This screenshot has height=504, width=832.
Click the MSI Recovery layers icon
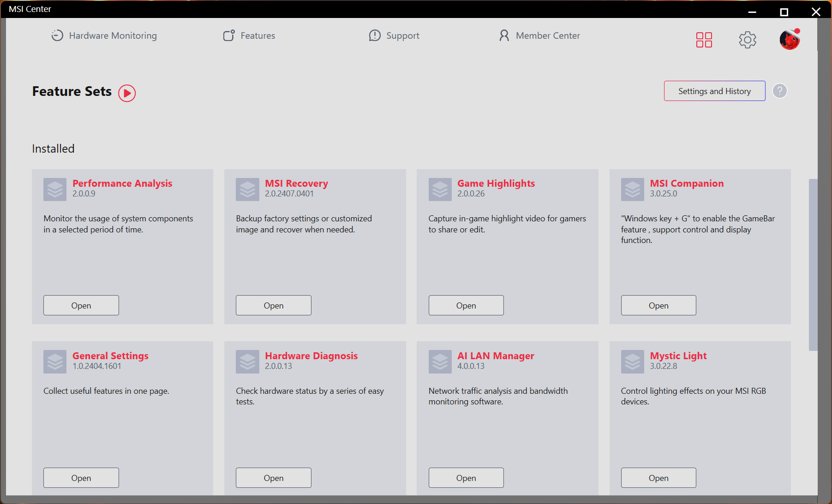(247, 190)
